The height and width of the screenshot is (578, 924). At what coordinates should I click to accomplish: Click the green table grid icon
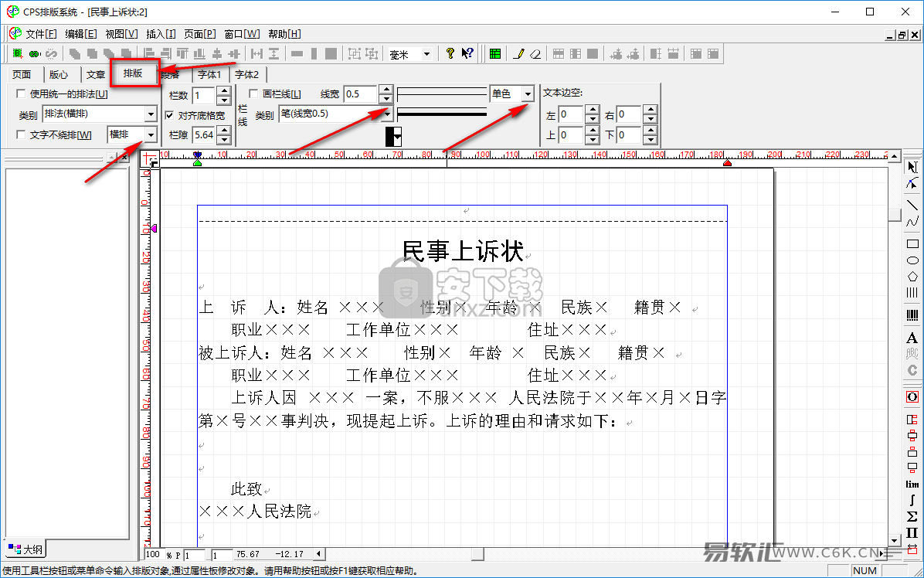click(495, 54)
